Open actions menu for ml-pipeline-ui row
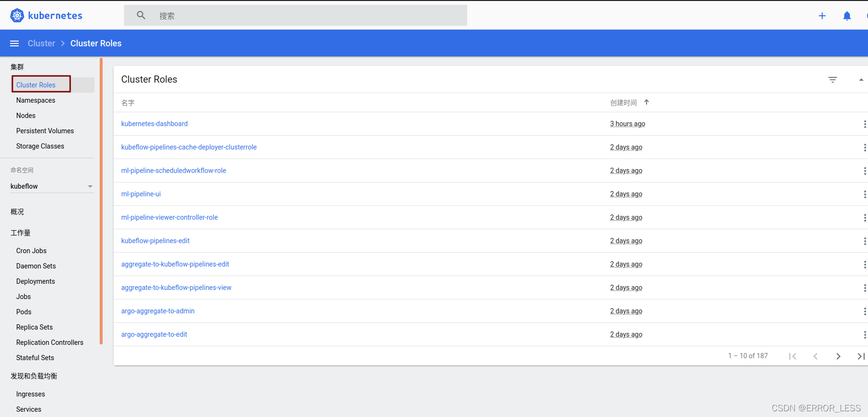 [864, 194]
